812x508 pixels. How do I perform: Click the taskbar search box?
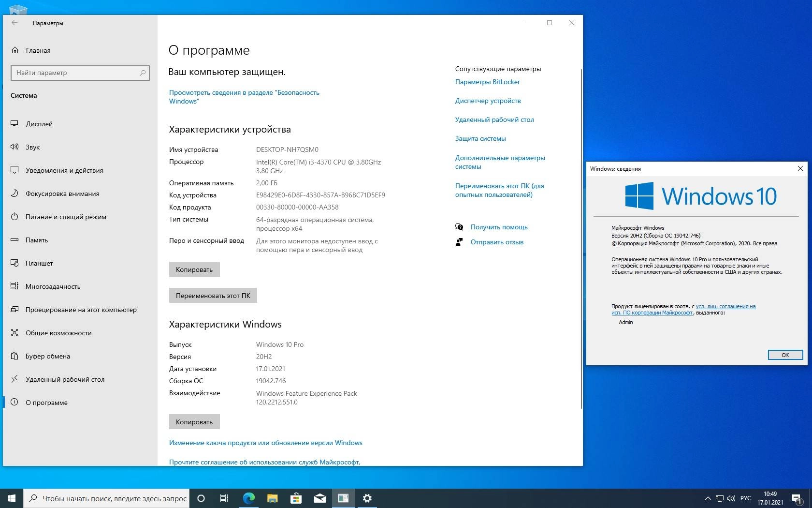(x=106, y=498)
